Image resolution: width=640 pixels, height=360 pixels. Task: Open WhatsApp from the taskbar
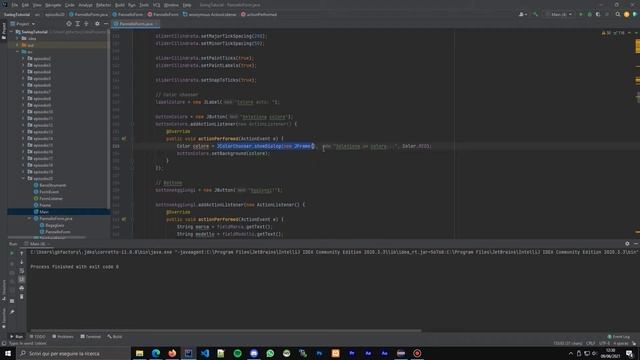pyautogui.click(x=270, y=353)
